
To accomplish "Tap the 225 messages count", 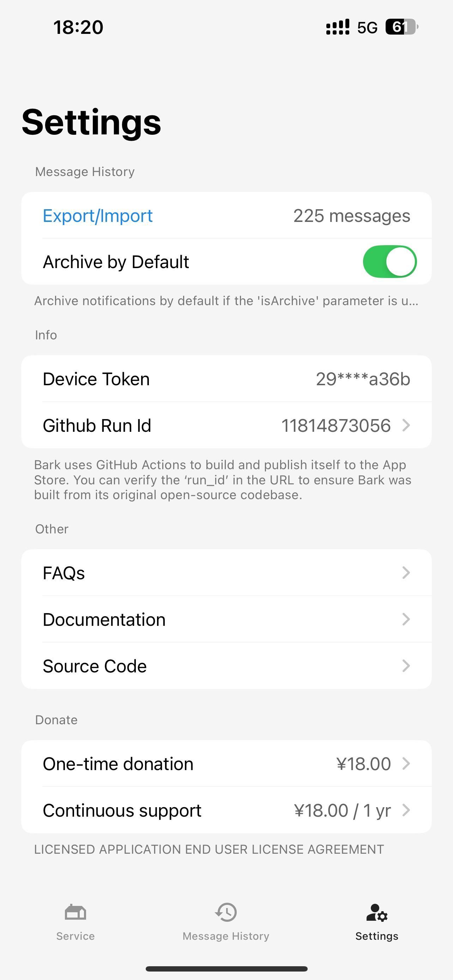I will point(352,216).
